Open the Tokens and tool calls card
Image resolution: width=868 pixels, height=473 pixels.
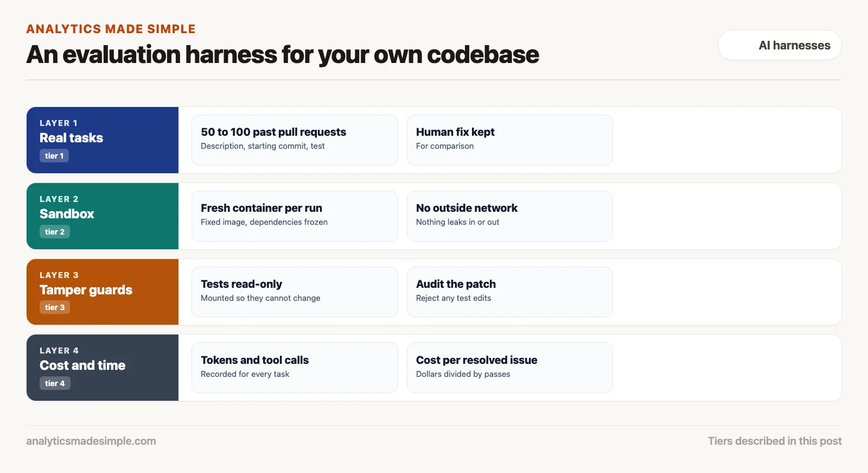[295, 368]
